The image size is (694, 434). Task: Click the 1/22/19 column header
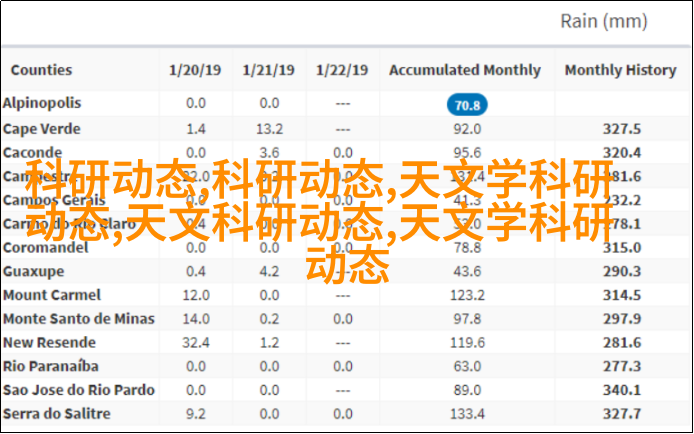(x=342, y=70)
